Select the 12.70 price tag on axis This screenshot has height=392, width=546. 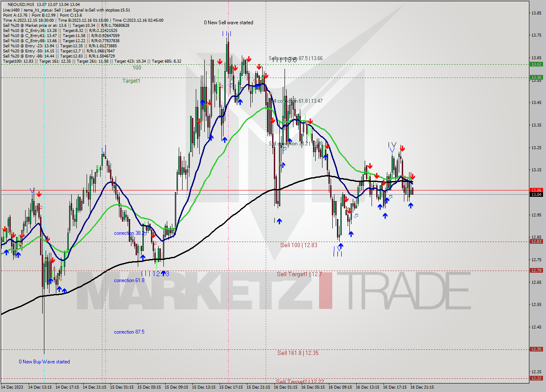(536, 270)
